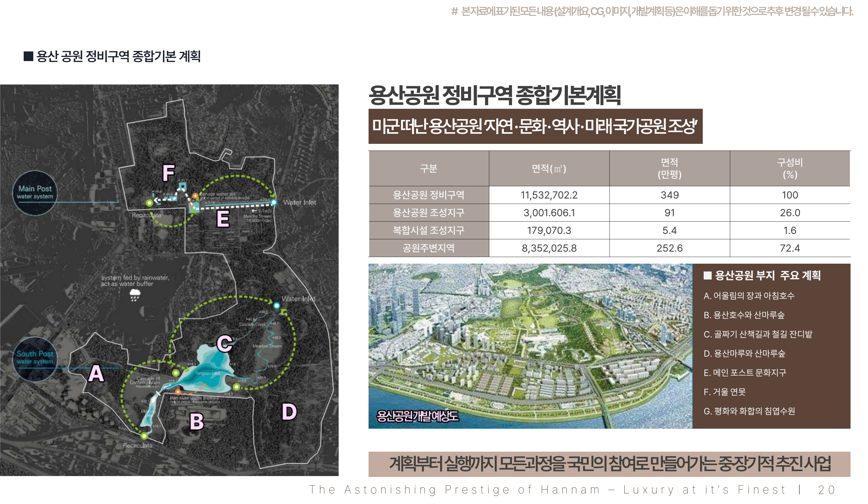
Task: Click plan item B. 용산호수와 산마루숲
Action: click(x=744, y=315)
